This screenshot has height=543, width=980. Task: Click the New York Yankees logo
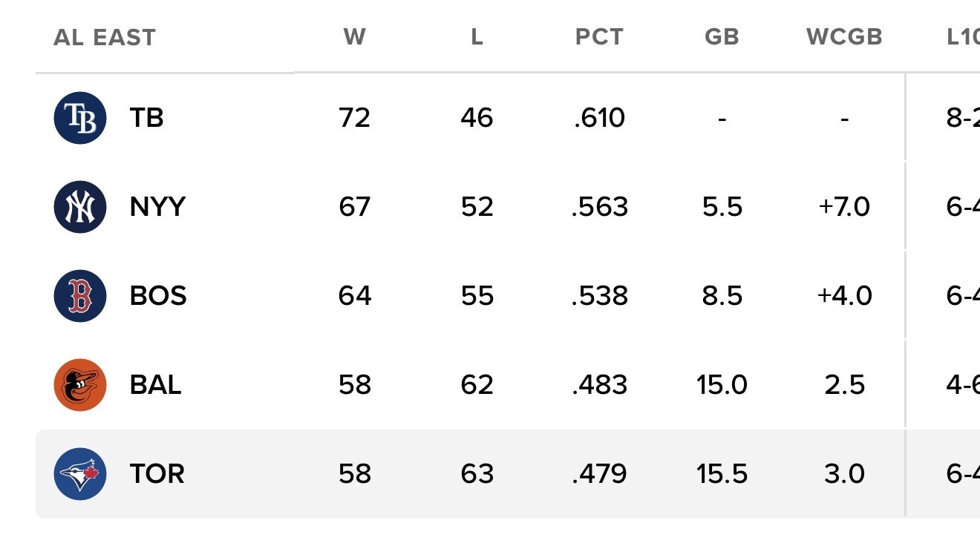tap(80, 207)
